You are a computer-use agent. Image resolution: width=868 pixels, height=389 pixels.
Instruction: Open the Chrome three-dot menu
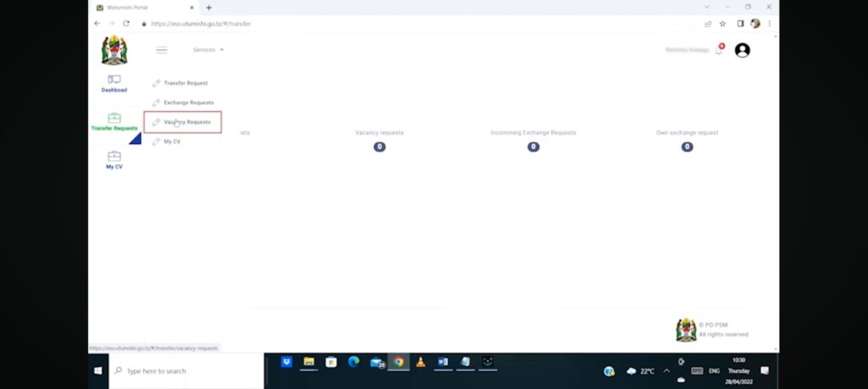point(769,24)
